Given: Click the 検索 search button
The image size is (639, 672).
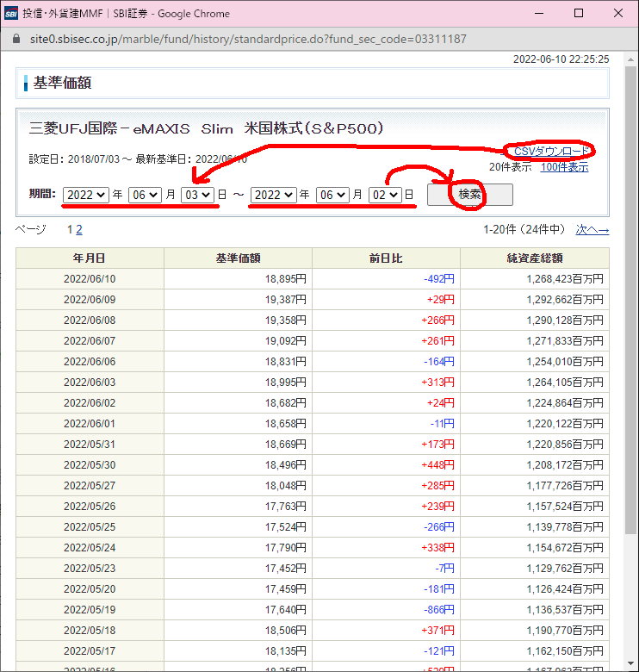Looking at the screenshot, I should pos(469,195).
